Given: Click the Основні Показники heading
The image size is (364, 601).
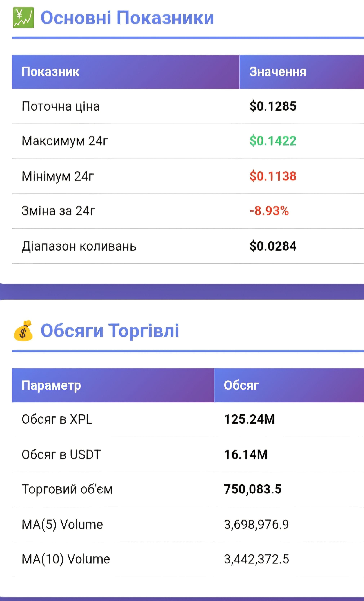Looking at the screenshot, I should click(127, 18).
